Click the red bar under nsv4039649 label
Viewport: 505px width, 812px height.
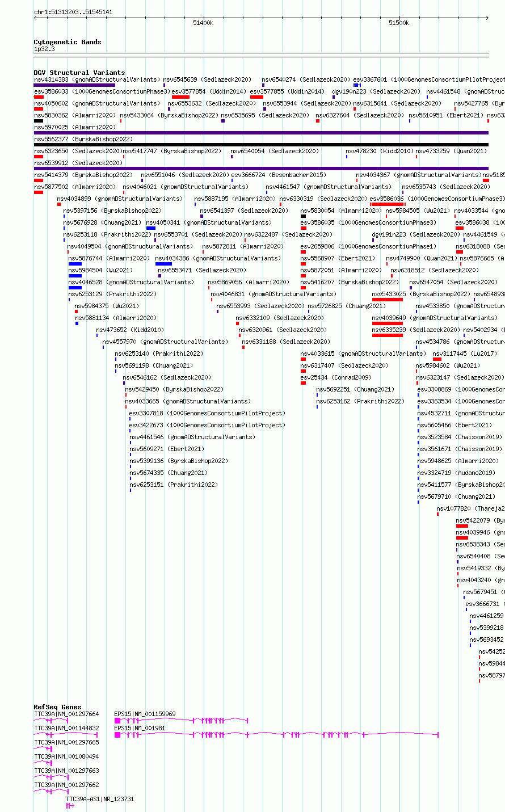(387, 323)
